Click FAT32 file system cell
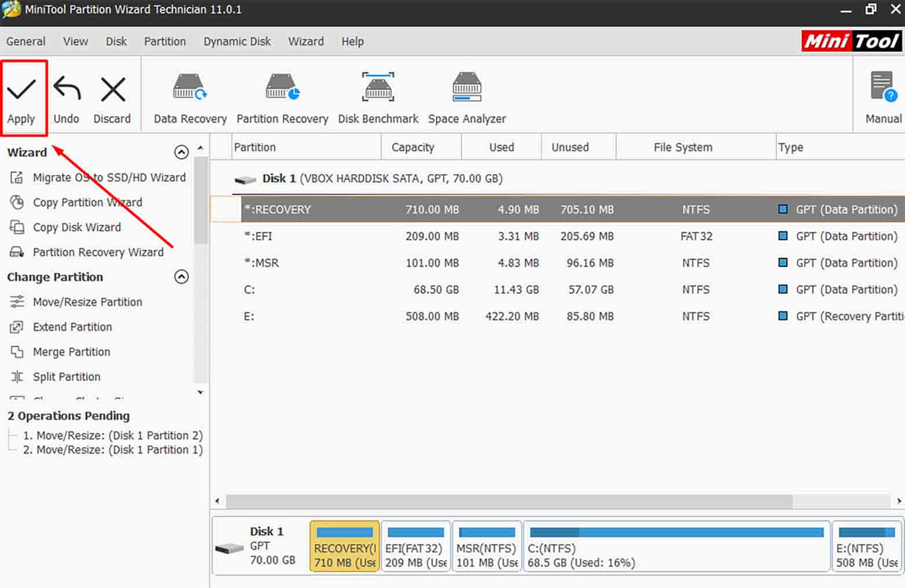Screen dimensions: 905x588 point(695,236)
